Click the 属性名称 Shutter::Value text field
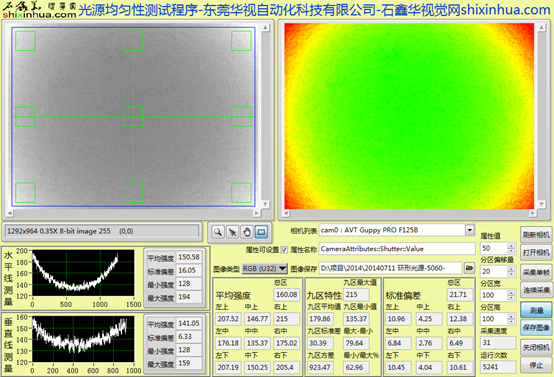 coord(397,249)
